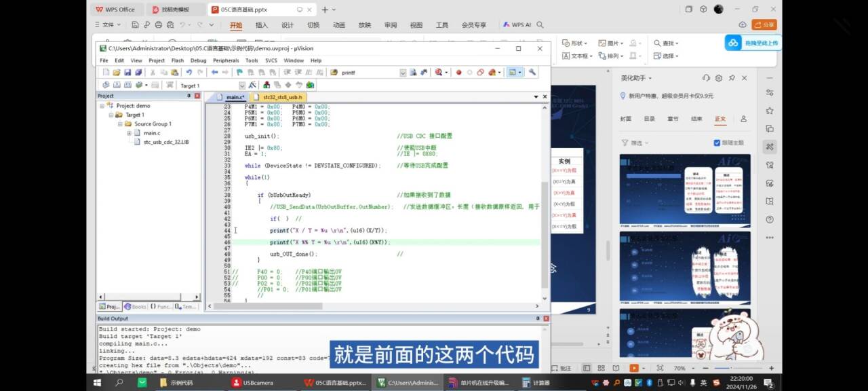
Task: Click the Undo arrow in µVision toolbar
Action: pos(189,73)
